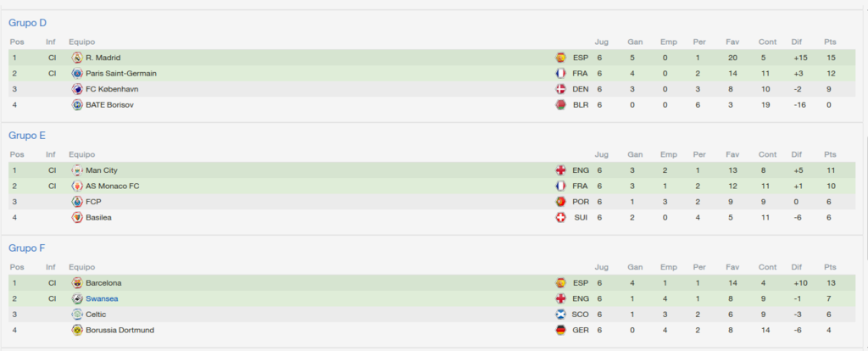
Task: Click the BATE Borisov club badge
Action: tap(77, 104)
